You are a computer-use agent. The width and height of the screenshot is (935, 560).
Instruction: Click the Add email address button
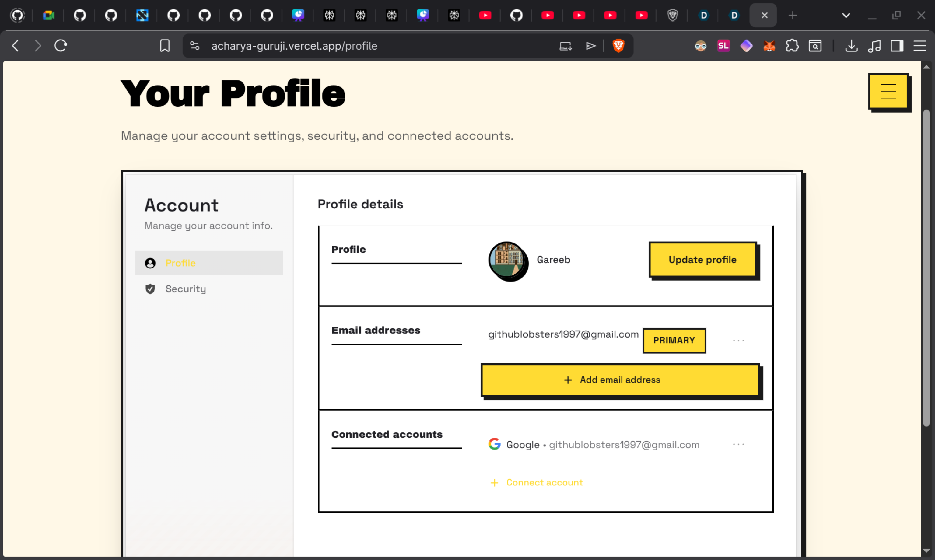point(620,380)
